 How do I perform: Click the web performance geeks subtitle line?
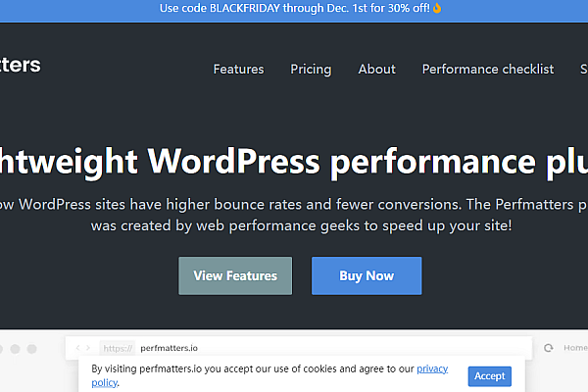point(301,225)
